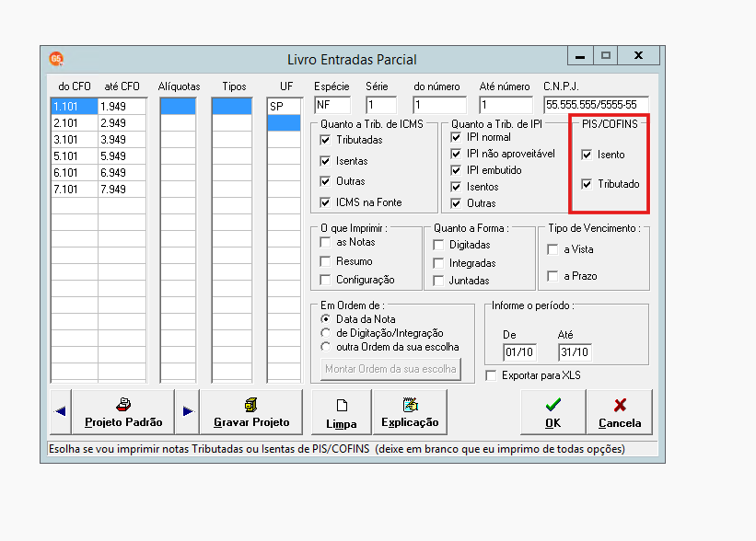Click the do número field

click(x=440, y=105)
